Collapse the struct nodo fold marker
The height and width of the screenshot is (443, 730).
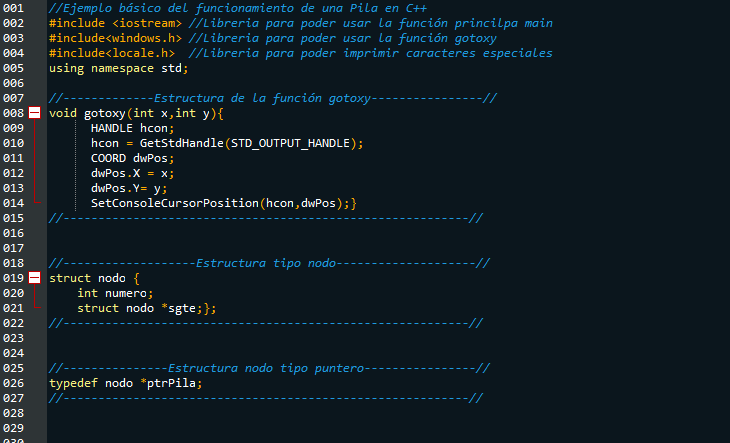[34, 278]
